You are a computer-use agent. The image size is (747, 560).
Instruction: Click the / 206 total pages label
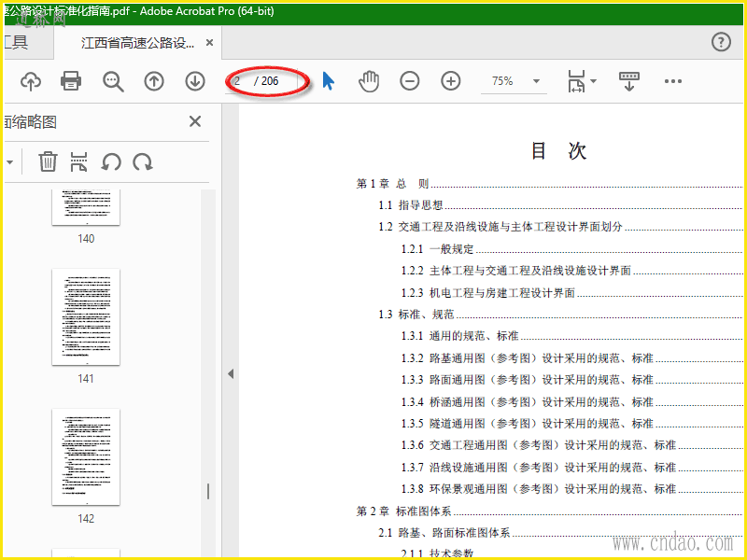(x=266, y=81)
